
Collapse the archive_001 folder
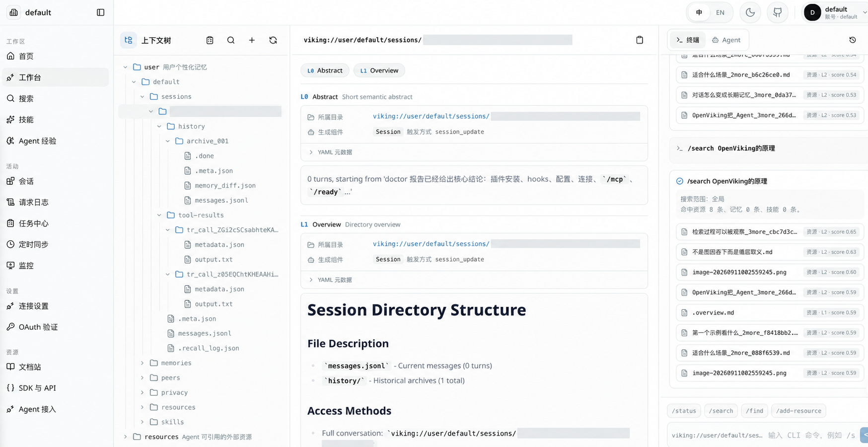tap(168, 141)
